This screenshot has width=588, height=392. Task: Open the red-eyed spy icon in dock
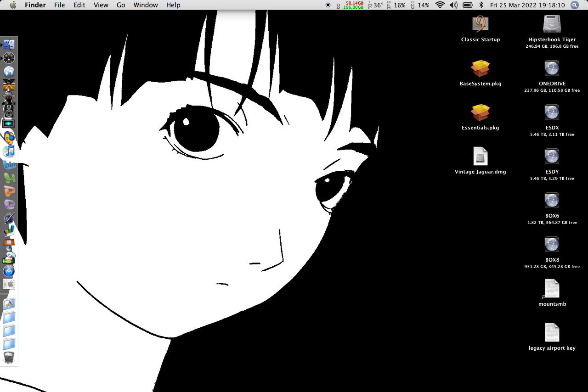[x=9, y=98]
